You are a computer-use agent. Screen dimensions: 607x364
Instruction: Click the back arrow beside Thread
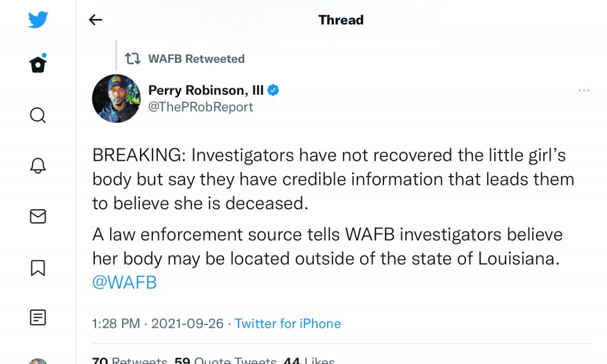pos(95,20)
